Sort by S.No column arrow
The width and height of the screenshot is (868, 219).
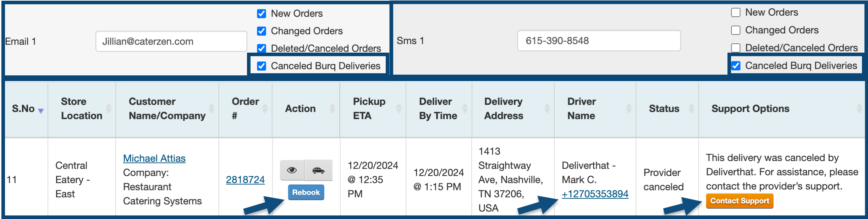41,111
